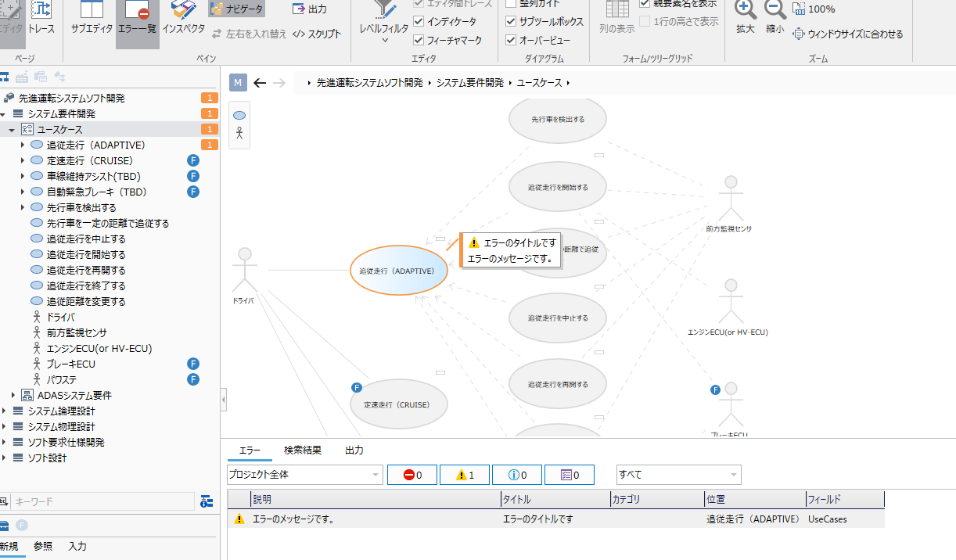Toggle the オーバービュー checkbox
Image resolution: width=956 pixels, height=560 pixels.
coord(511,40)
